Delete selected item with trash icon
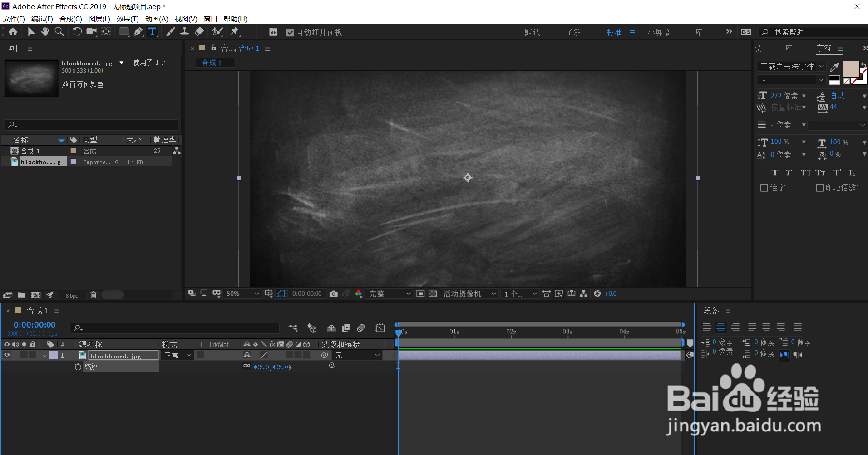 (x=94, y=295)
